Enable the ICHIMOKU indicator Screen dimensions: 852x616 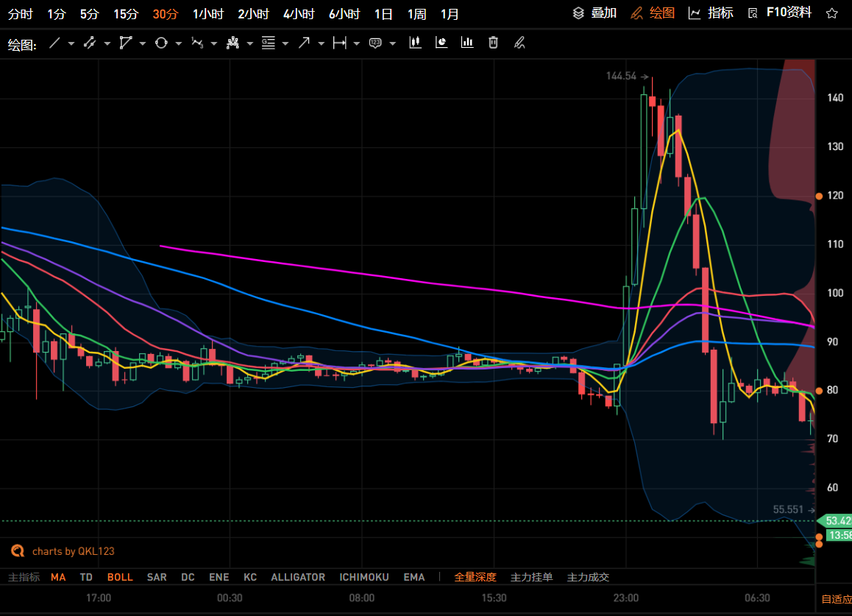click(x=363, y=577)
